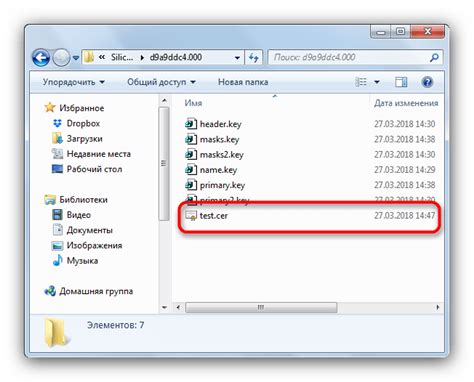Click the folder icon in address bar
The width and height of the screenshot is (474, 382).
coord(89,57)
